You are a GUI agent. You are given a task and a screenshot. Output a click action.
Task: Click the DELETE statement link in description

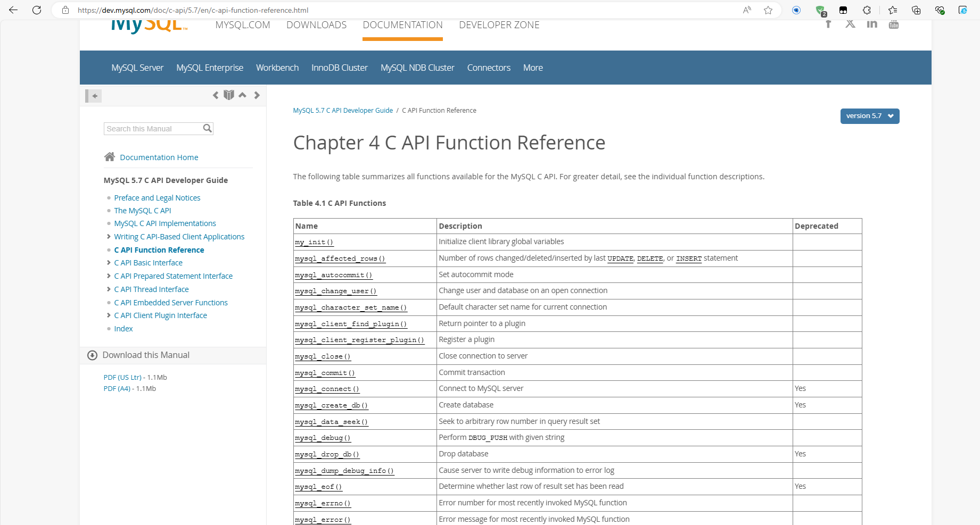(650, 259)
